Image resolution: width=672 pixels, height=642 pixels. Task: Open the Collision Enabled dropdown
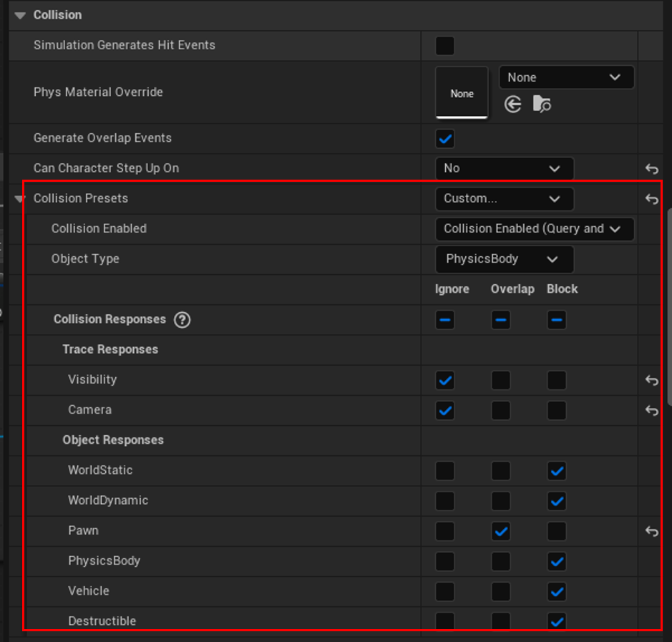pos(534,229)
